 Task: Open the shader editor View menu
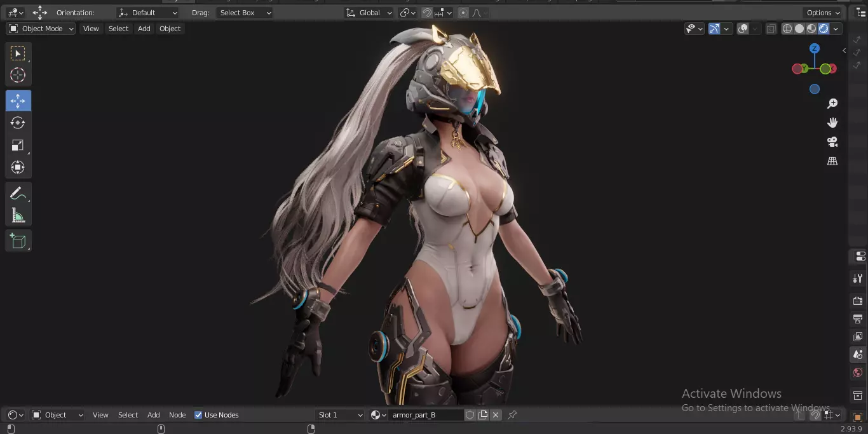pyautogui.click(x=100, y=415)
